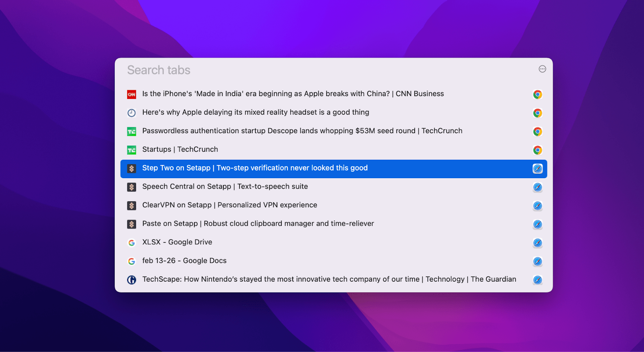644x352 pixels.
Task: Click Setapp favicon on ClearVPN row
Action: pos(132,206)
